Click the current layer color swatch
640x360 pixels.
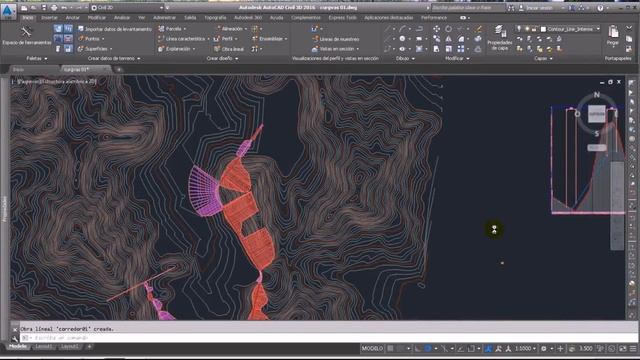543,29
